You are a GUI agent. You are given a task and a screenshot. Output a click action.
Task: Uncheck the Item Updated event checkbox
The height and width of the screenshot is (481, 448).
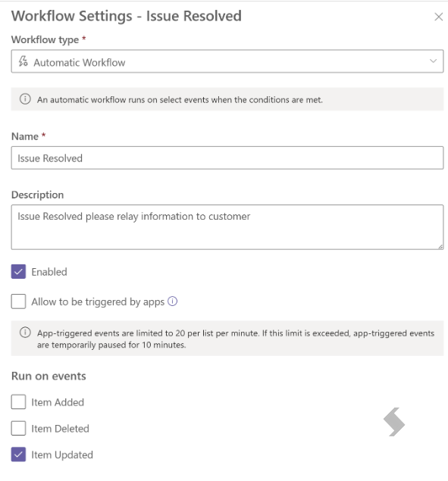(x=18, y=454)
